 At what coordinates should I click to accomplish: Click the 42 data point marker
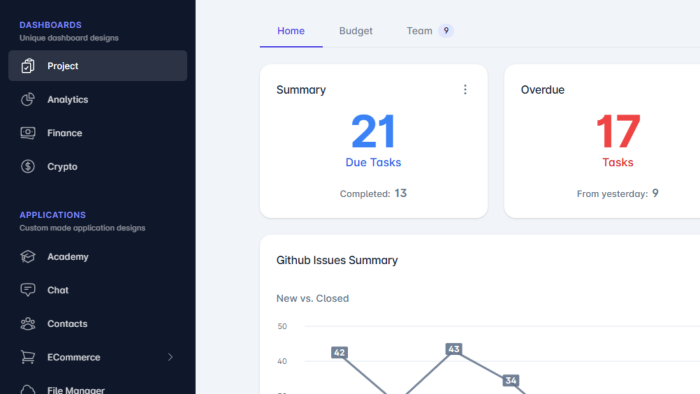(339, 353)
